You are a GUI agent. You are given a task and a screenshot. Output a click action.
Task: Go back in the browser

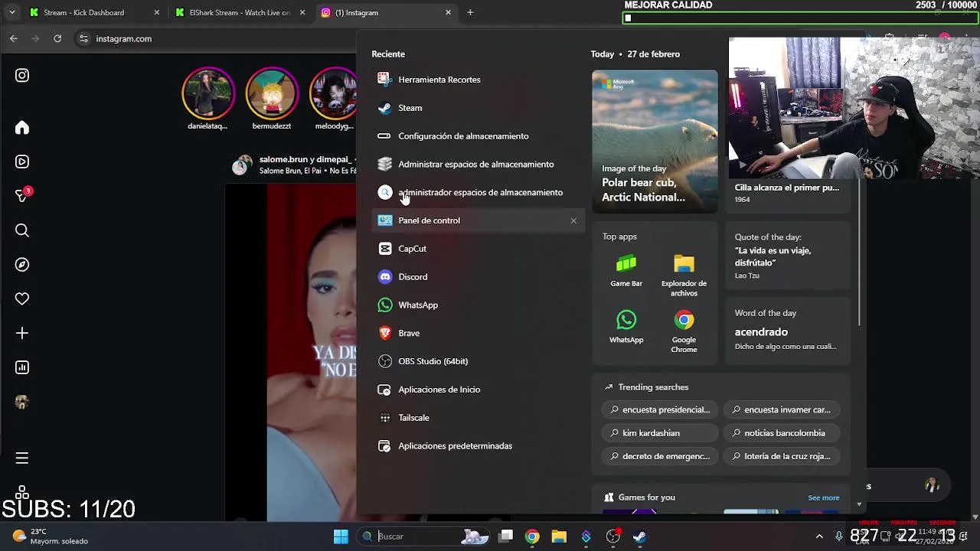pyautogui.click(x=14, y=38)
